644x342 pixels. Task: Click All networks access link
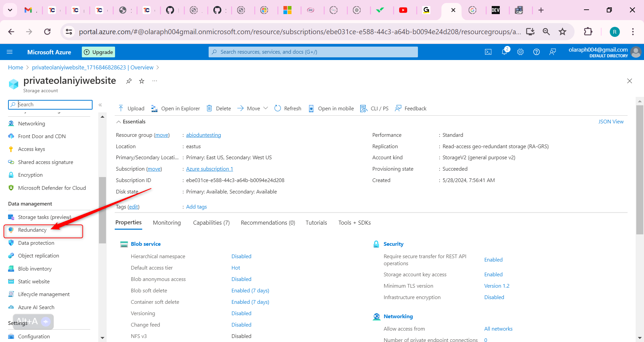coord(498,329)
